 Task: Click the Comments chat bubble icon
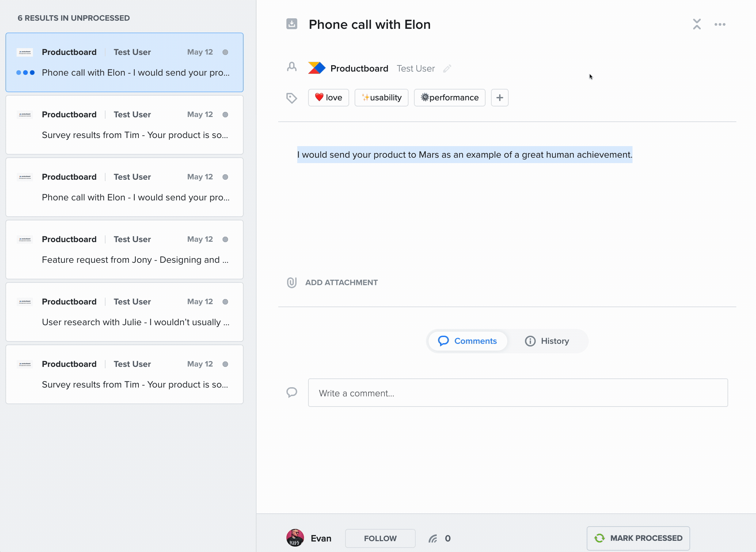click(443, 341)
